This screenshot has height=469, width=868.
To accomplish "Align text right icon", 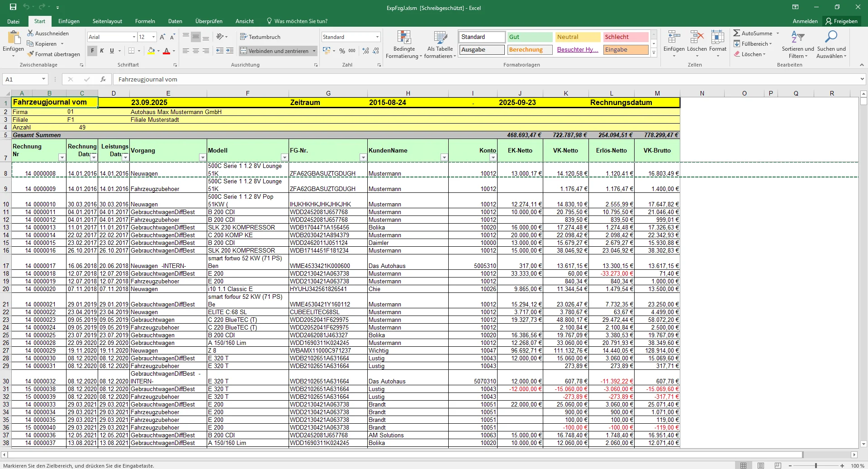I will [206, 51].
